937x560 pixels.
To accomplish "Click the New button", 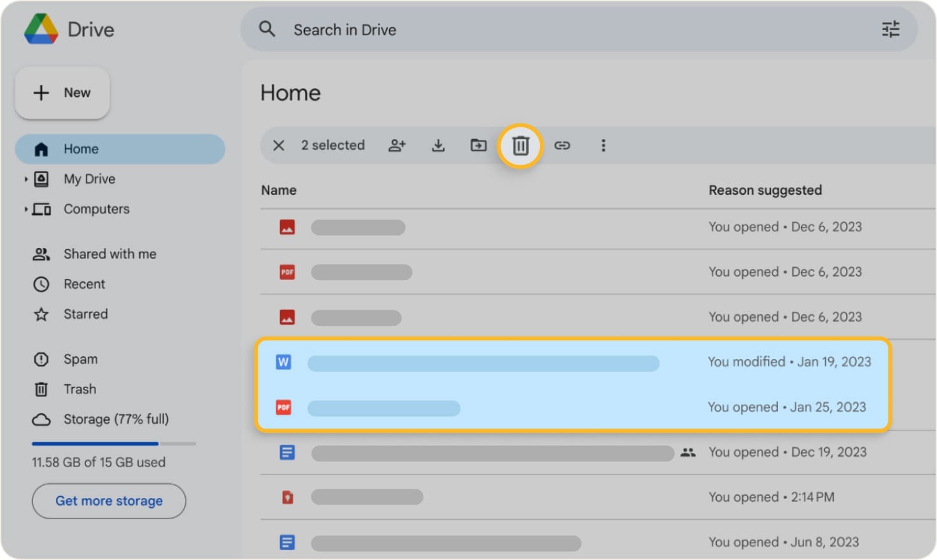I will 62,93.
